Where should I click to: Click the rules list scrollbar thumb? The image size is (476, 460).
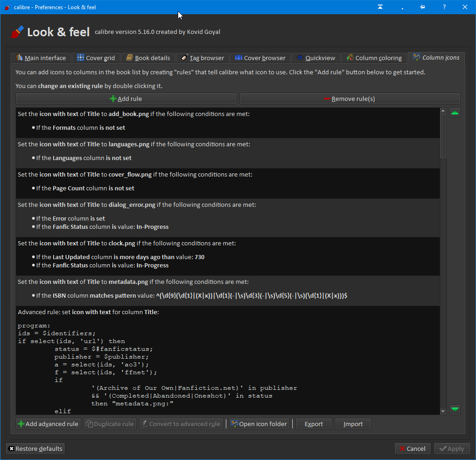coord(443,136)
